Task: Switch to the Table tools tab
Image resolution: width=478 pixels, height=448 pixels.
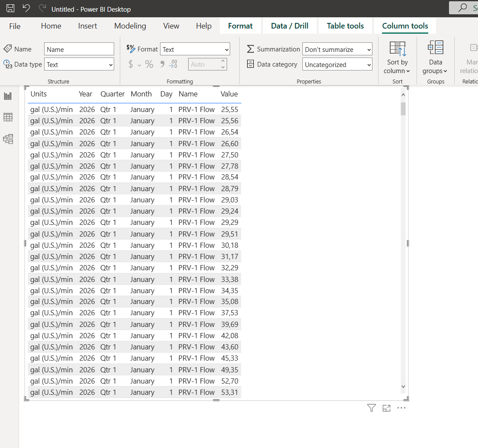Action: (x=345, y=26)
